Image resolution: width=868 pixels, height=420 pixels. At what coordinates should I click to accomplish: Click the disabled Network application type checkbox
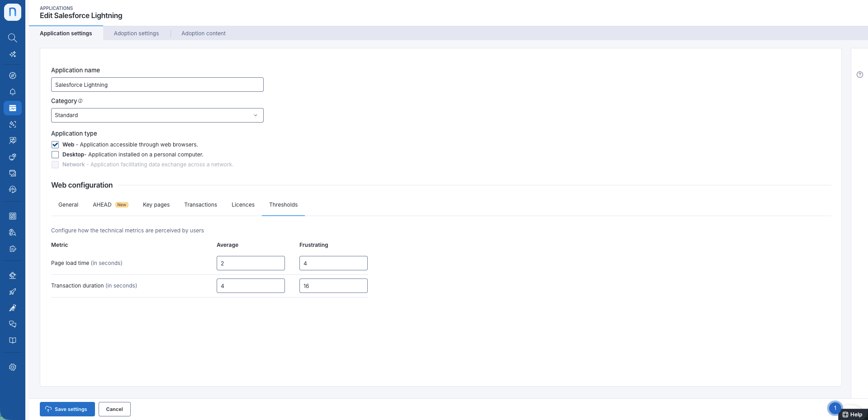click(55, 165)
